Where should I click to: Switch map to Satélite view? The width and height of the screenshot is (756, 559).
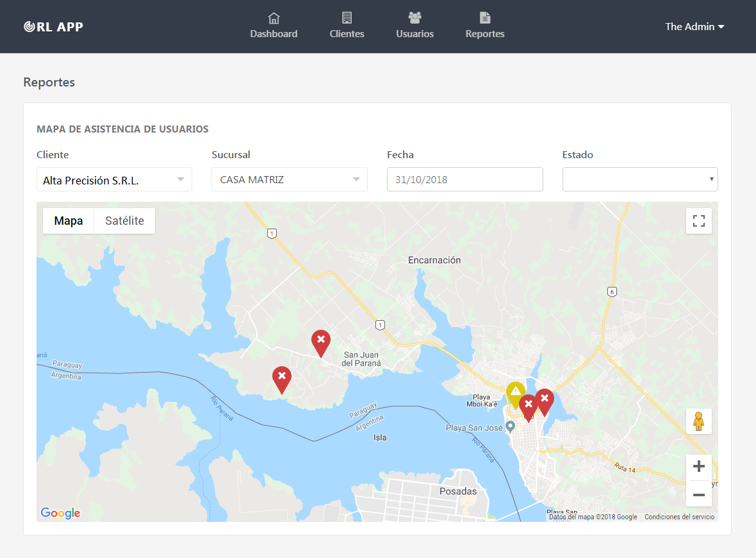coord(124,221)
